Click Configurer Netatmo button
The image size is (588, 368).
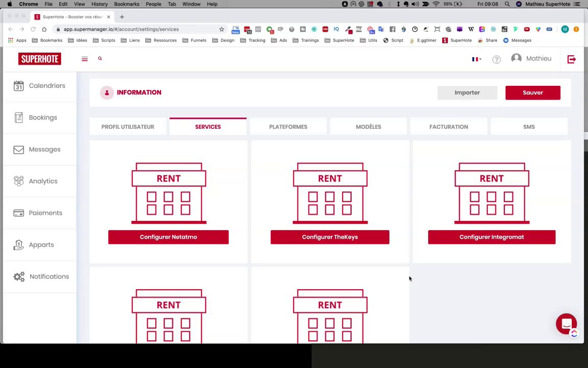pyautogui.click(x=168, y=237)
